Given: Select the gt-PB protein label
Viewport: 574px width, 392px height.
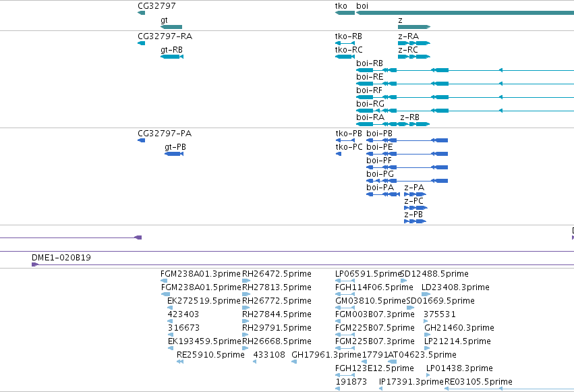Looking at the screenshot, I should pos(175,147).
